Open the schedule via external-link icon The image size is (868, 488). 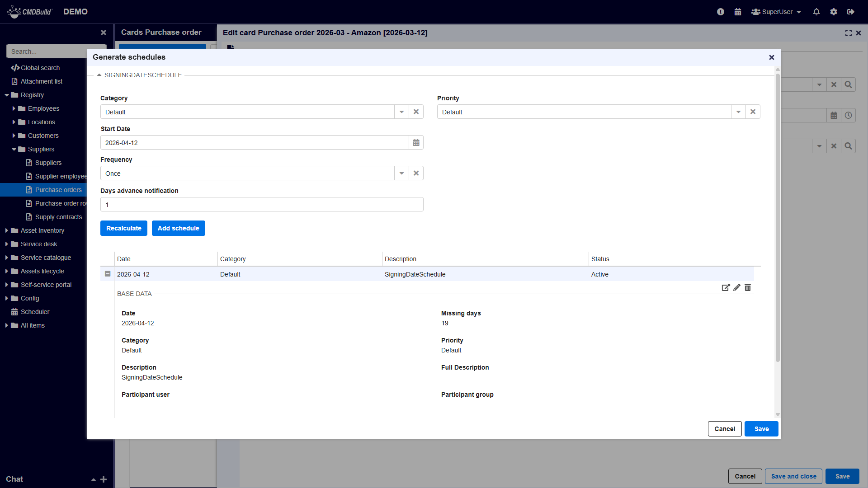pos(726,287)
